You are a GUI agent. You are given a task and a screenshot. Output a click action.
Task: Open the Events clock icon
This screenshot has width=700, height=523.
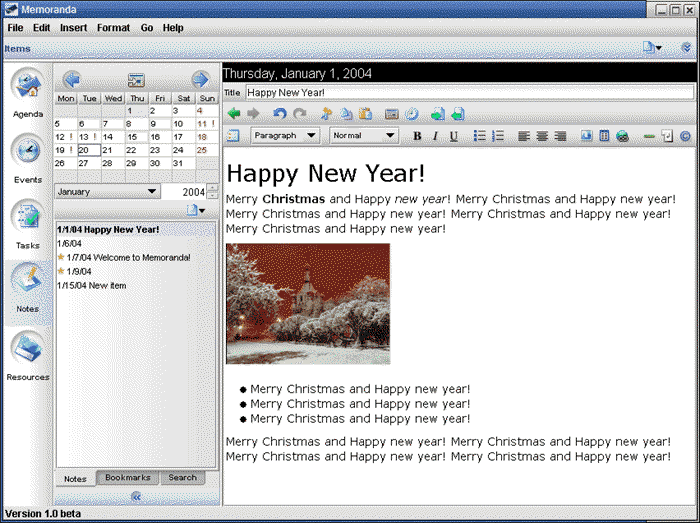pyautogui.click(x=28, y=150)
